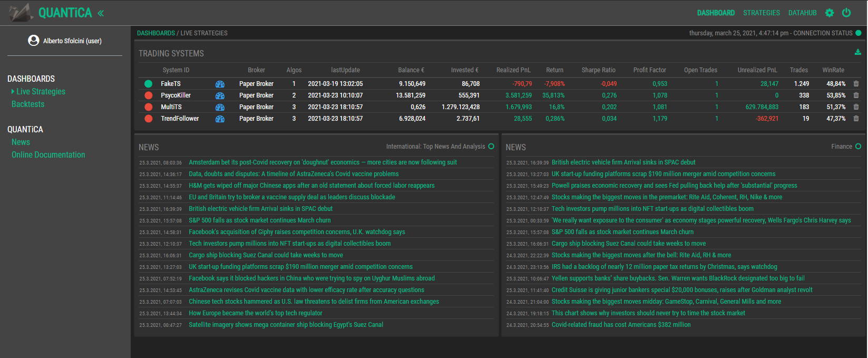868x358 pixels.
Task: Delete the MultiTS system with trash icon
Action: [x=856, y=107]
